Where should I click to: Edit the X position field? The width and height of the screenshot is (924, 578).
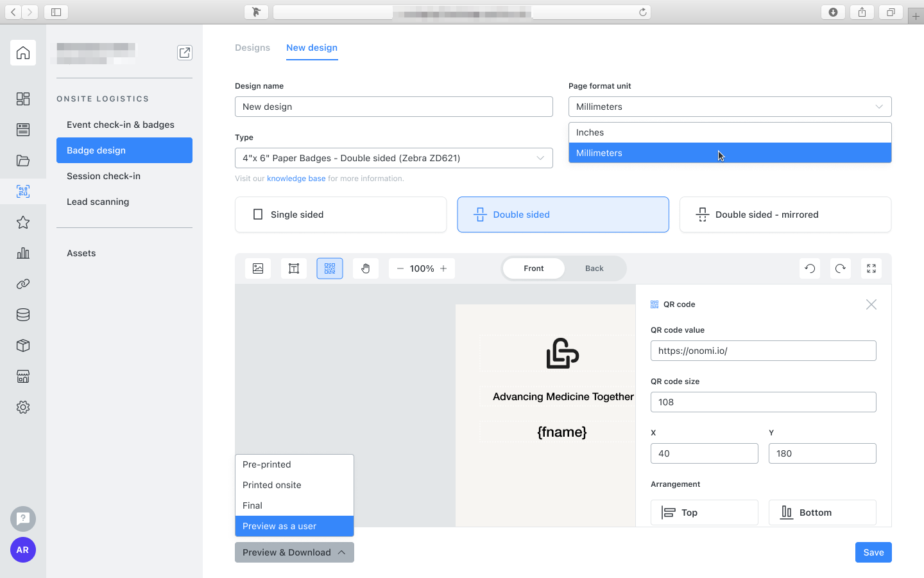705,453
